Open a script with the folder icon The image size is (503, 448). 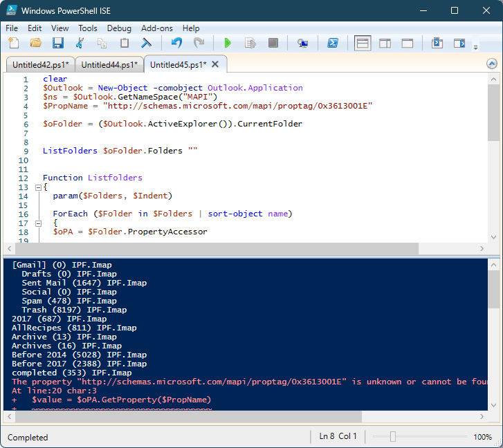(36, 44)
